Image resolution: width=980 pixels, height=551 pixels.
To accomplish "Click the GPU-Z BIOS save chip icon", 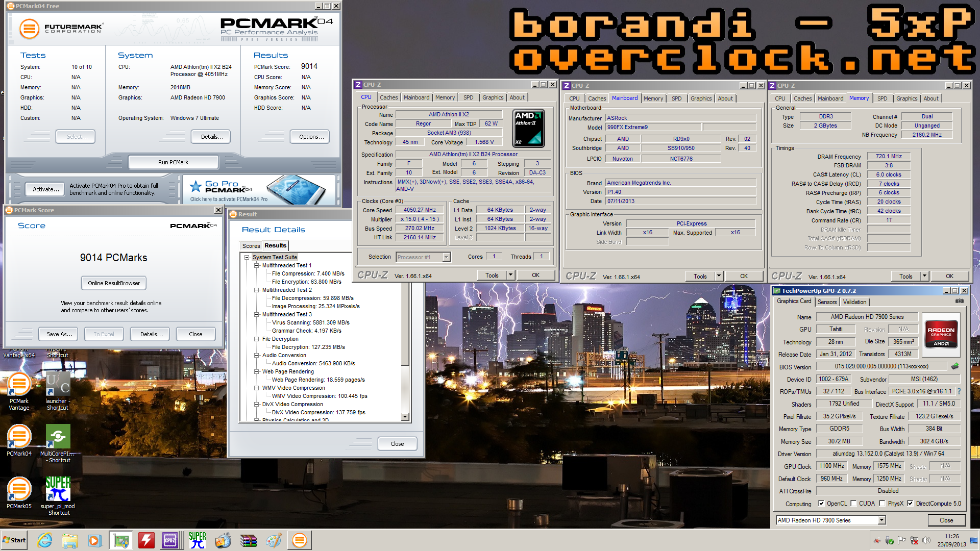I will click(x=954, y=366).
